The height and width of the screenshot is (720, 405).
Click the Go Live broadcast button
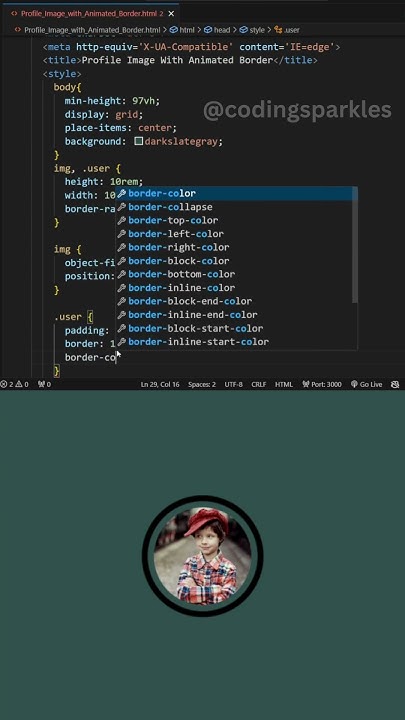tap(366, 384)
